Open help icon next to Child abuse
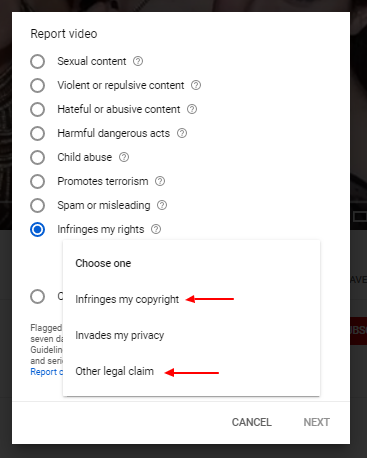 point(124,157)
